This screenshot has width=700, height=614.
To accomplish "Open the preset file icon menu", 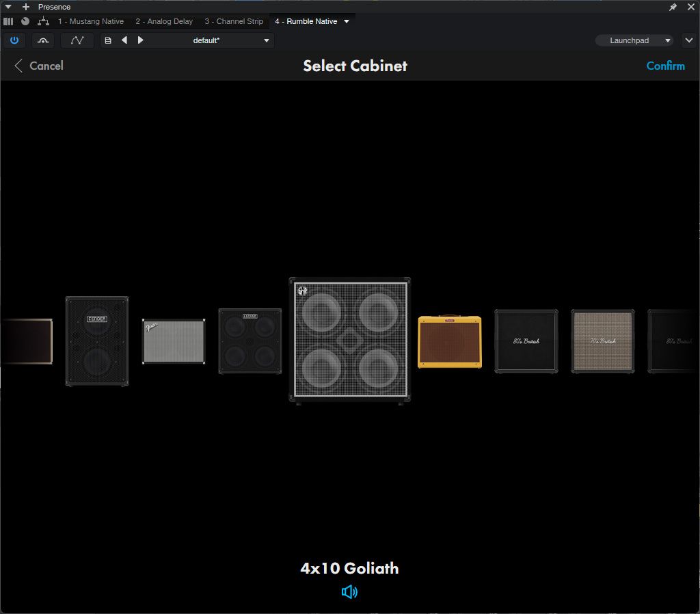I will tap(108, 40).
